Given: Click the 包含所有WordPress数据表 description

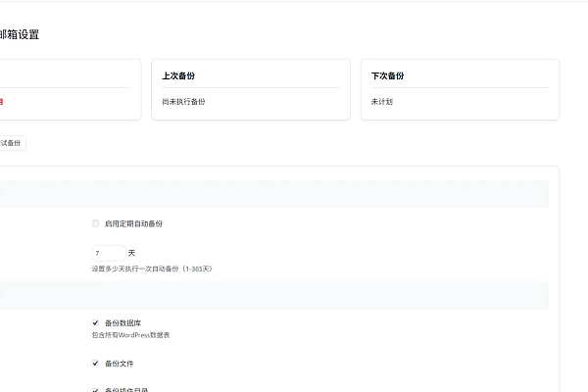Looking at the screenshot, I should pyautogui.click(x=131, y=335).
